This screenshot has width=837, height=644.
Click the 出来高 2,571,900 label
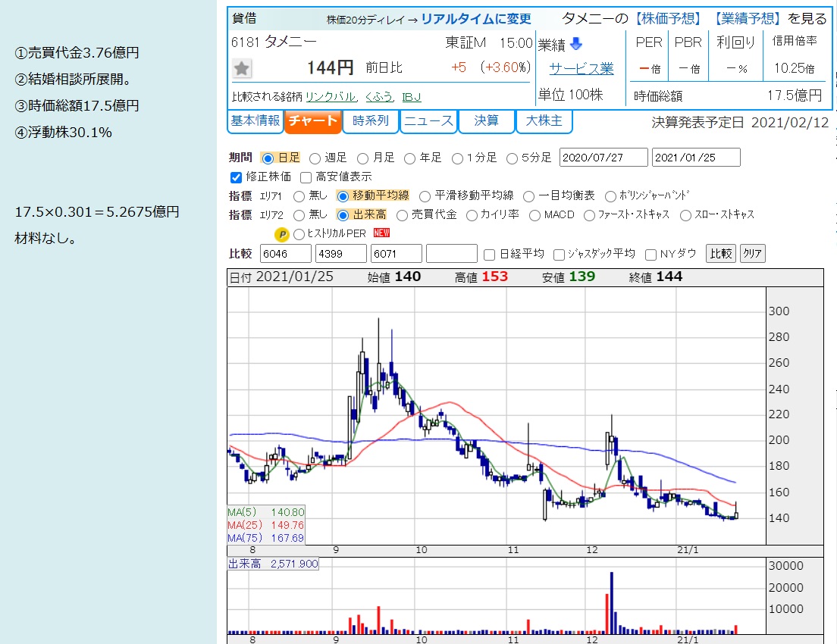[273, 564]
